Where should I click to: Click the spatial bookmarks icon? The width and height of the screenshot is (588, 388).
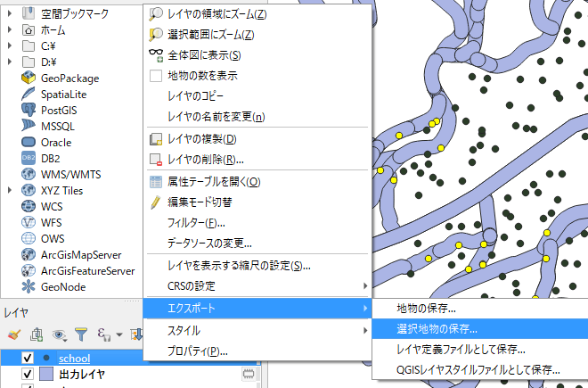29,13
